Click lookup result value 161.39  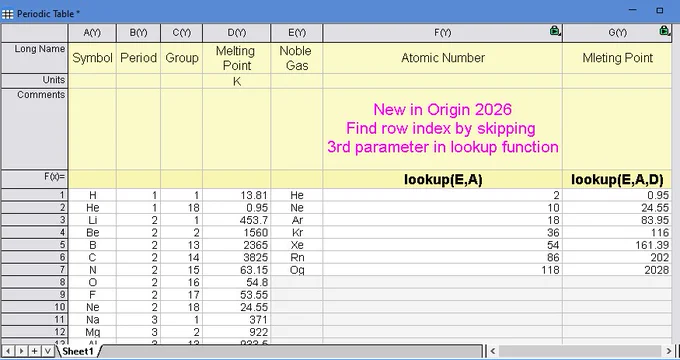coord(617,245)
